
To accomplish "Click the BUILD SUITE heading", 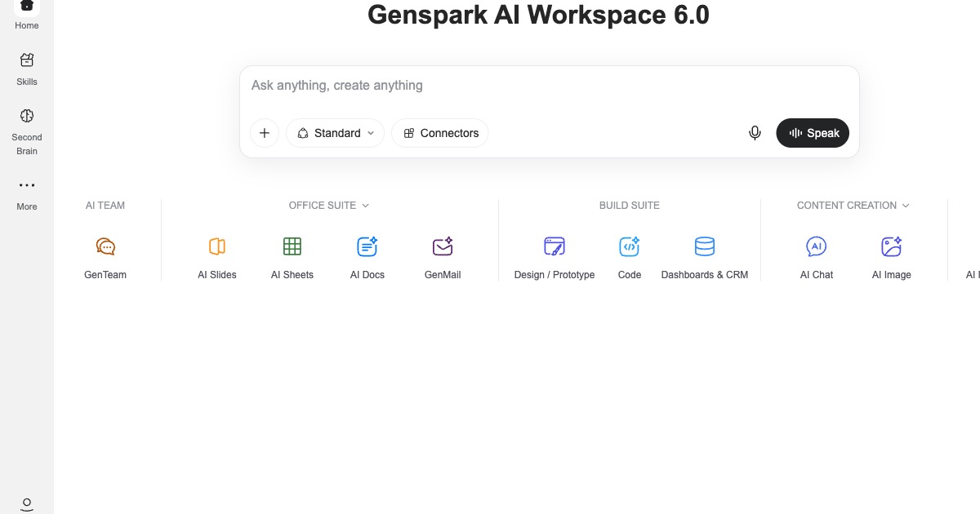I will 630,206.
